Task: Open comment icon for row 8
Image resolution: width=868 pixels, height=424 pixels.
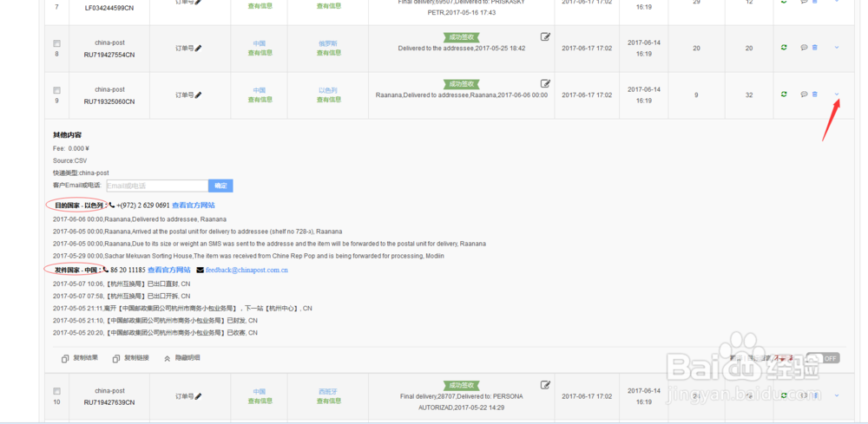Action: click(x=804, y=48)
